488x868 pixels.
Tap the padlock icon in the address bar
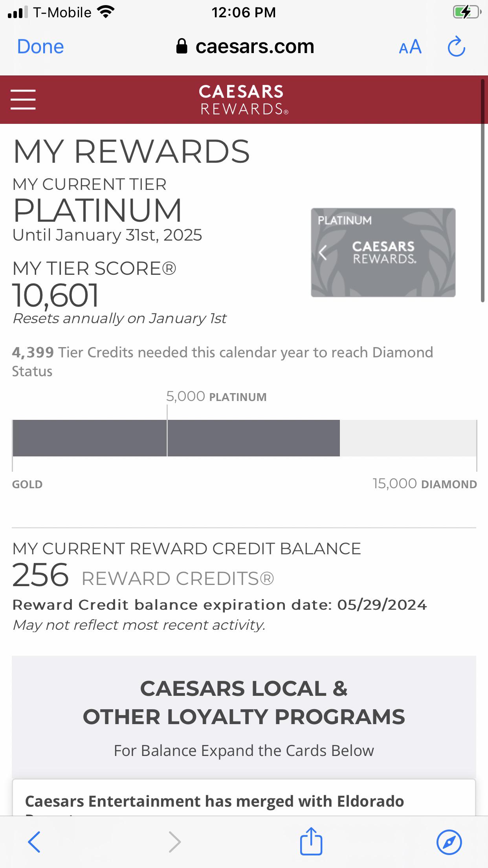click(182, 46)
